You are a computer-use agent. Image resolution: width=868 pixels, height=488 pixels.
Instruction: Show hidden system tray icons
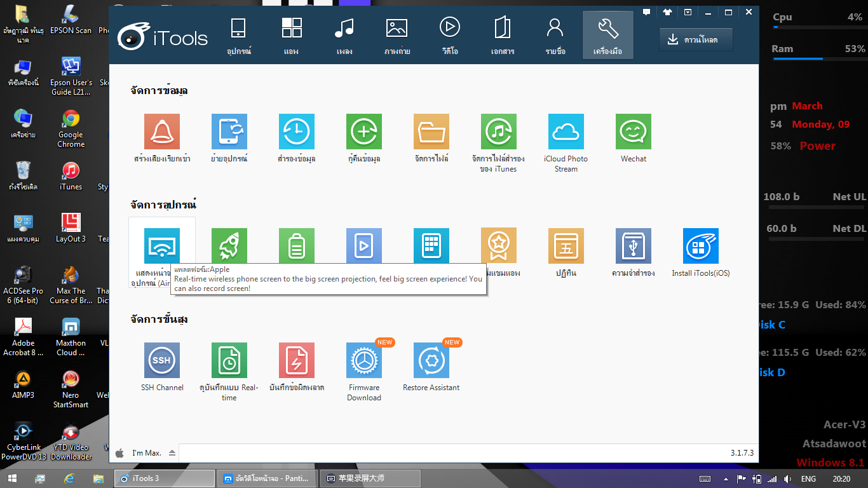tap(726, 478)
